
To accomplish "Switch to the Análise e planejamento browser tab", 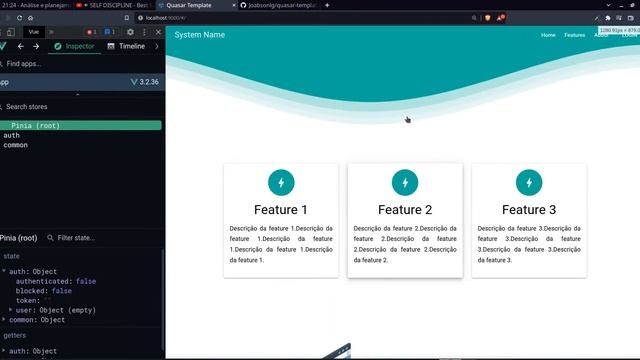I will point(36,5).
